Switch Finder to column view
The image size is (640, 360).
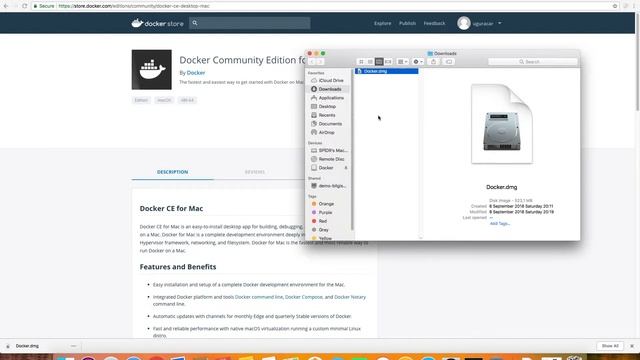pyautogui.click(x=379, y=62)
